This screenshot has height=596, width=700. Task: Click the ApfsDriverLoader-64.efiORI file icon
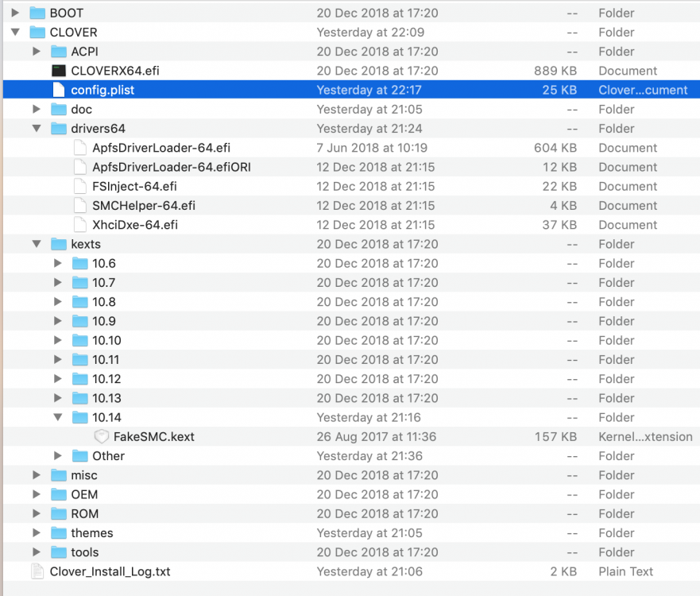(80, 167)
